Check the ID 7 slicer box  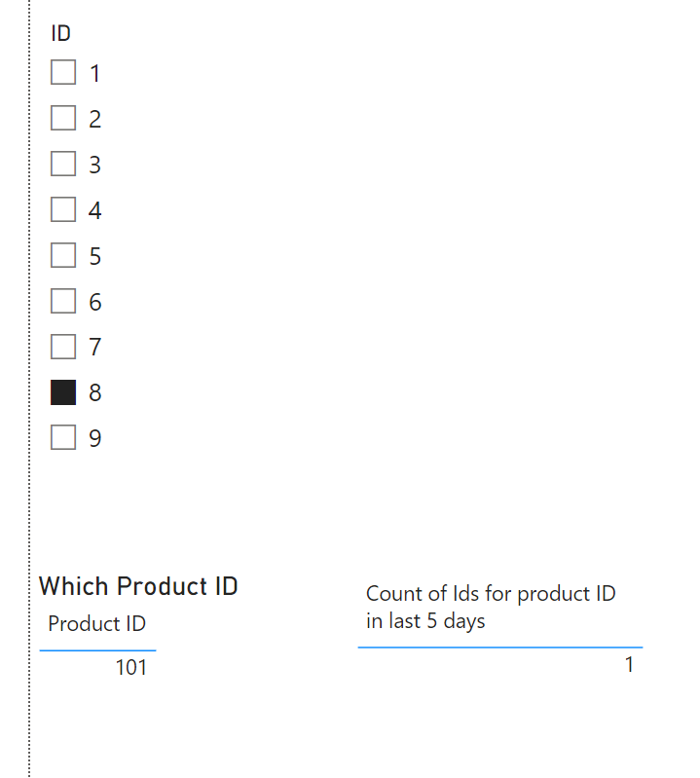pyautogui.click(x=63, y=347)
